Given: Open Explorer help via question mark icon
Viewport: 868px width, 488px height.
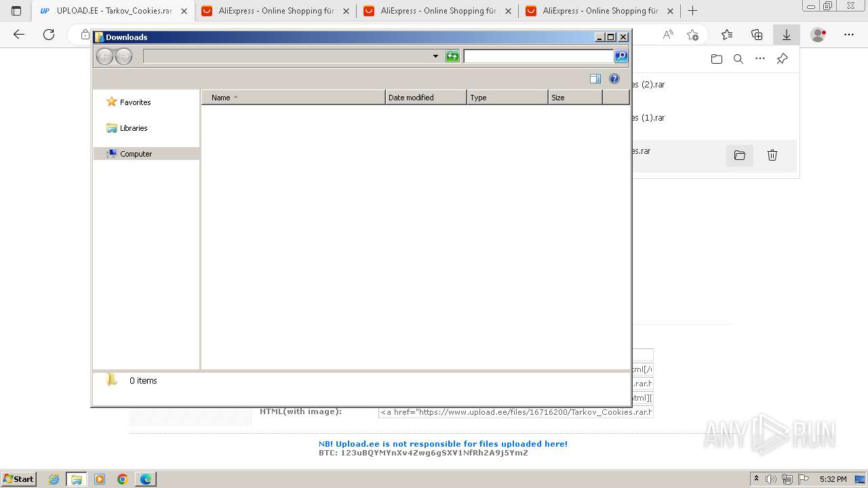Looking at the screenshot, I should (614, 79).
